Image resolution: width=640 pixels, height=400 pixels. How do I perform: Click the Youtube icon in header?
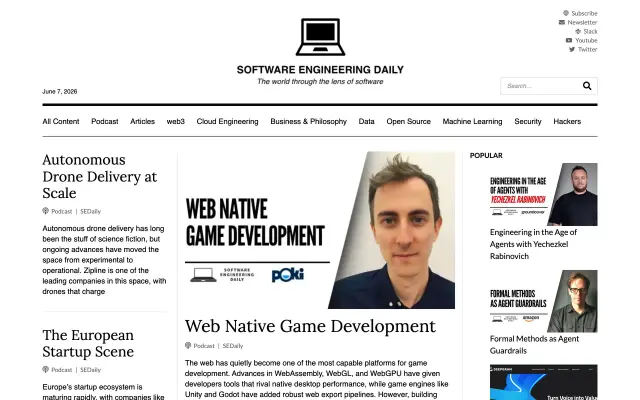pos(569,40)
